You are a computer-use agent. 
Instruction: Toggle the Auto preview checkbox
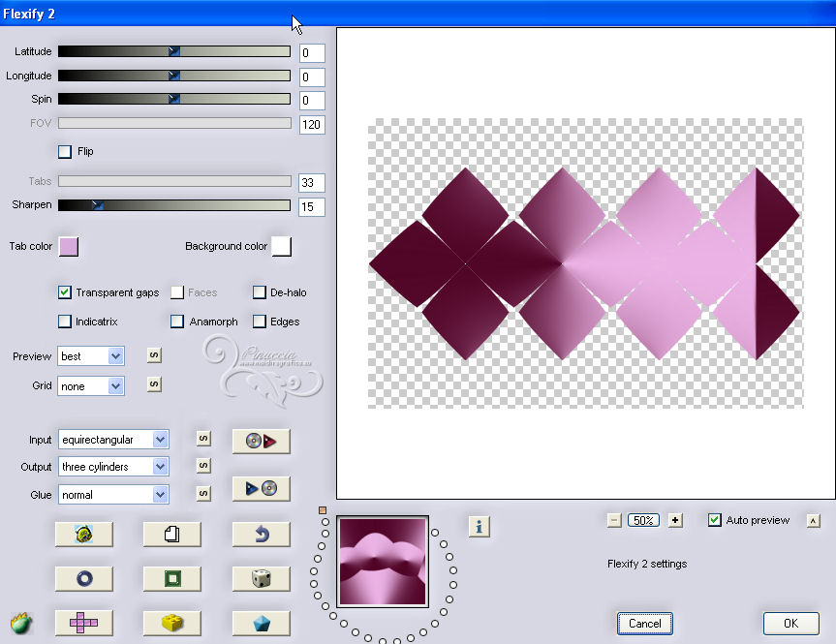[x=715, y=520]
